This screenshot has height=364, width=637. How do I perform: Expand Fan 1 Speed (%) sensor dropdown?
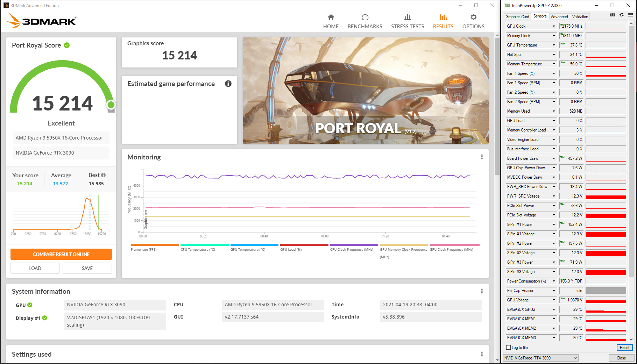[x=554, y=73]
